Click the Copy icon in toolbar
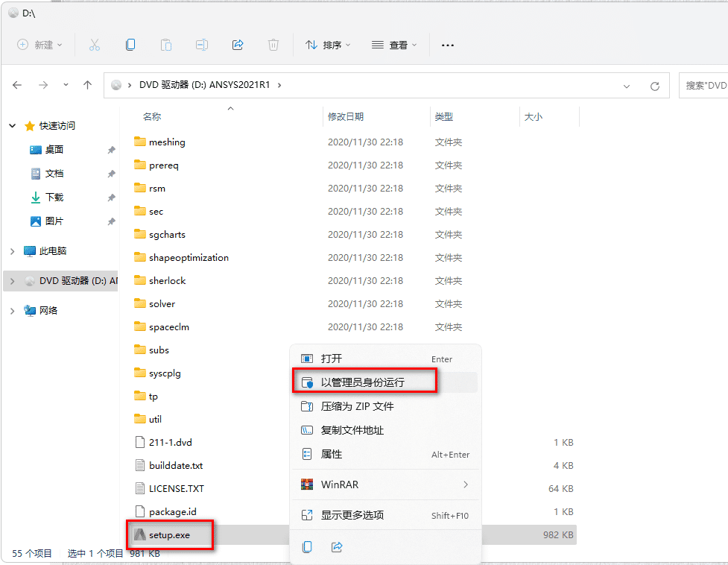 (x=130, y=45)
